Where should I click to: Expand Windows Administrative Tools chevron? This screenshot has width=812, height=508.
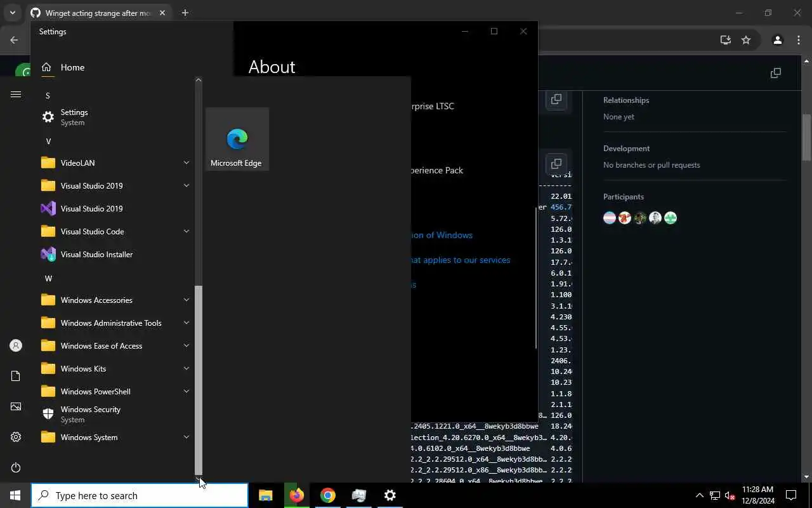pos(187,323)
